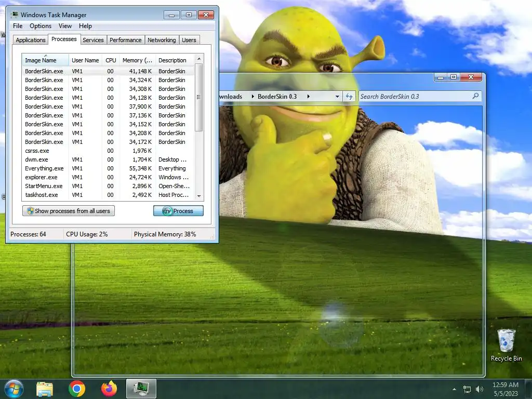Click the CPU Usage: 2% status text
The height and width of the screenshot is (399, 532).
click(x=87, y=234)
